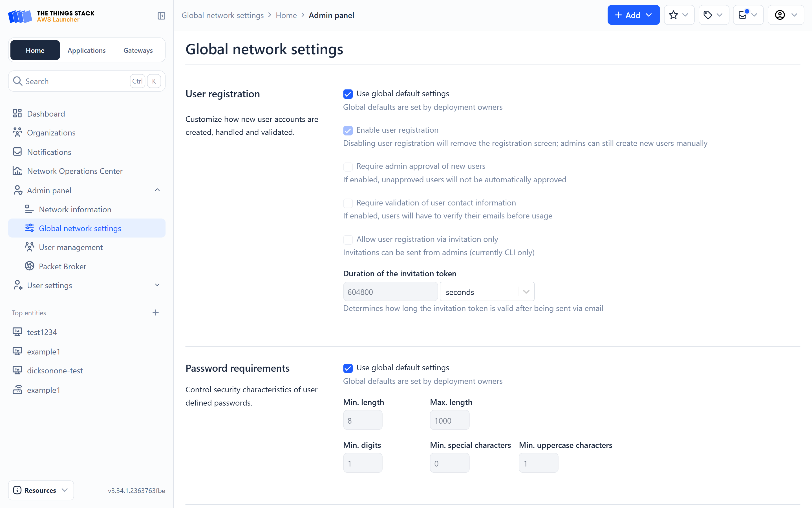Click the Organizations people icon
812x508 pixels.
tap(17, 132)
